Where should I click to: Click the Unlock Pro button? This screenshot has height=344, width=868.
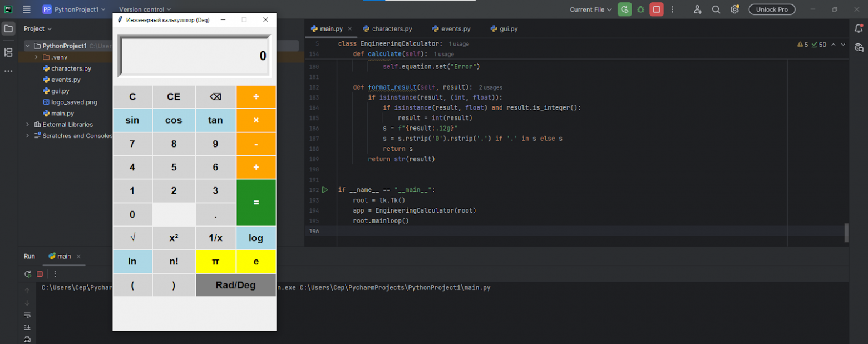tap(771, 9)
